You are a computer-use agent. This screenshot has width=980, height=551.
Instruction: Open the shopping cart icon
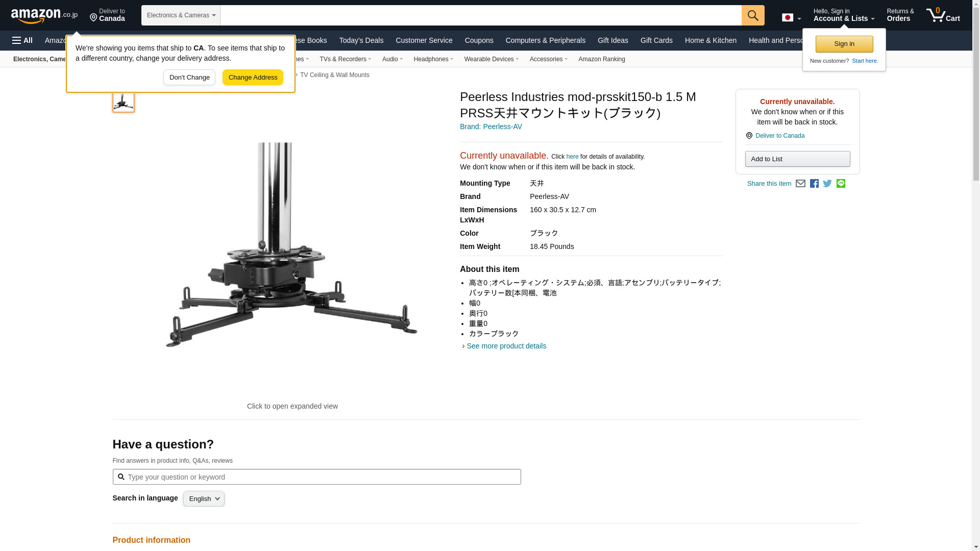[943, 15]
